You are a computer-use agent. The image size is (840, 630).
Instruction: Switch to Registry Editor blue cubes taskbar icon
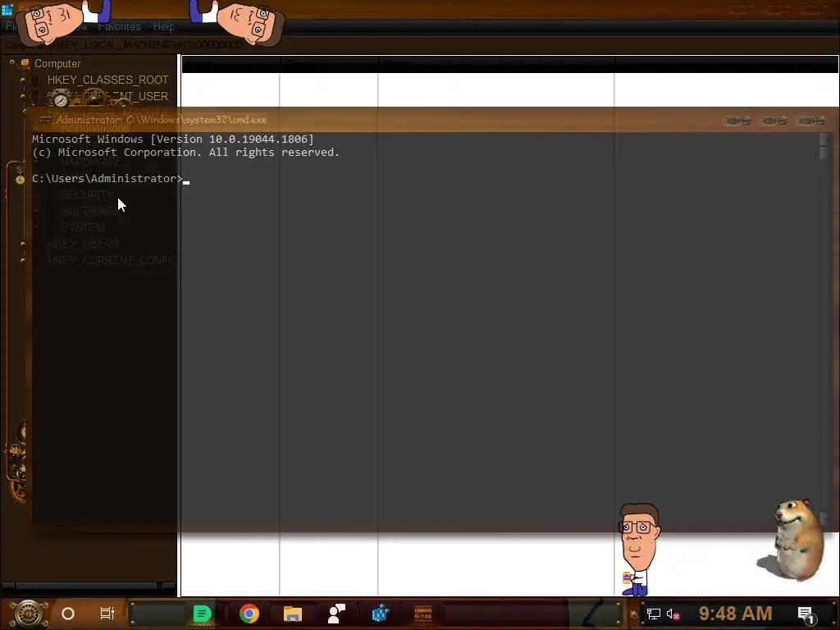point(380,614)
